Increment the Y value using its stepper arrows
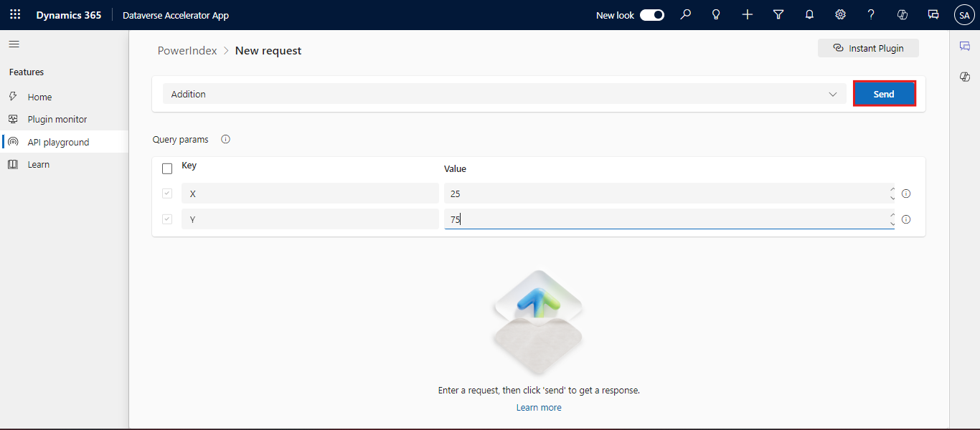 coord(891,216)
